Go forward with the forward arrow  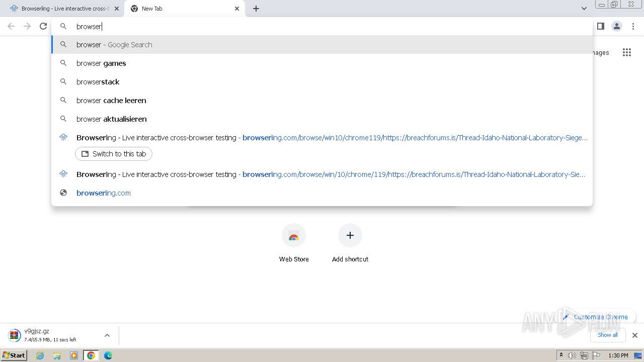pyautogui.click(x=27, y=26)
